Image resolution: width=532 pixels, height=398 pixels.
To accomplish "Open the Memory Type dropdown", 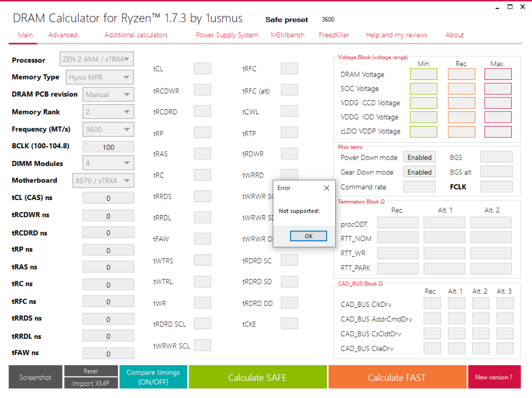I will tap(100, 77).
